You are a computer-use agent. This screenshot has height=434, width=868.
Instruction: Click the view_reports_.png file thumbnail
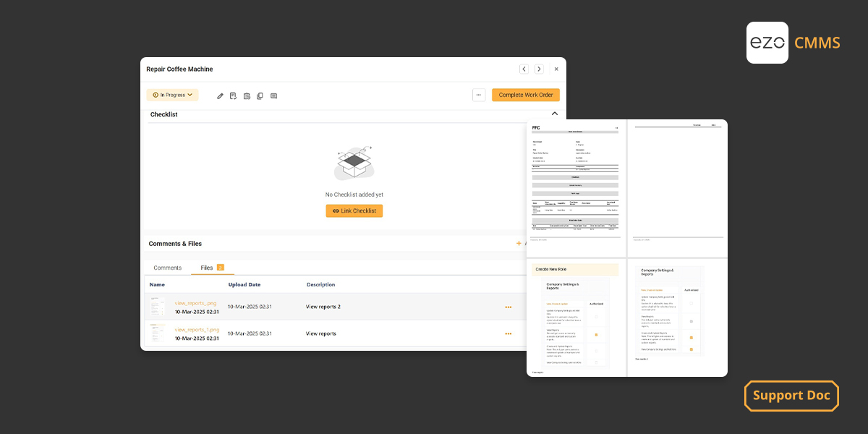[158, 307]
